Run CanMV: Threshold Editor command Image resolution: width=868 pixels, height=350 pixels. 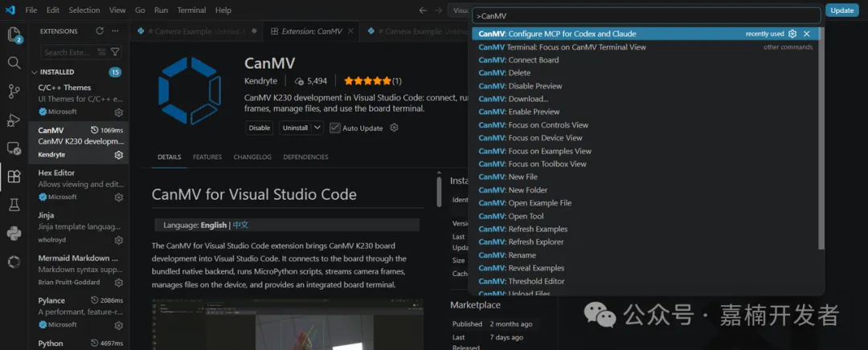[x=645, y=281]
